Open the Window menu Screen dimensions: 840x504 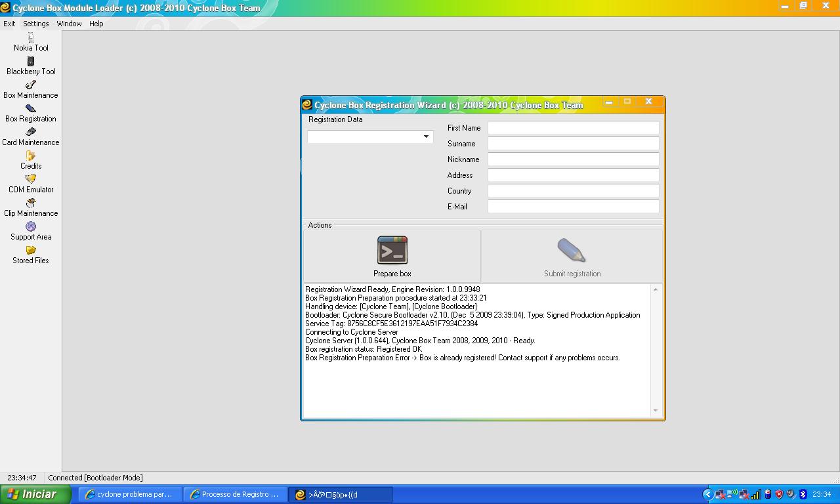pos(69,24)
